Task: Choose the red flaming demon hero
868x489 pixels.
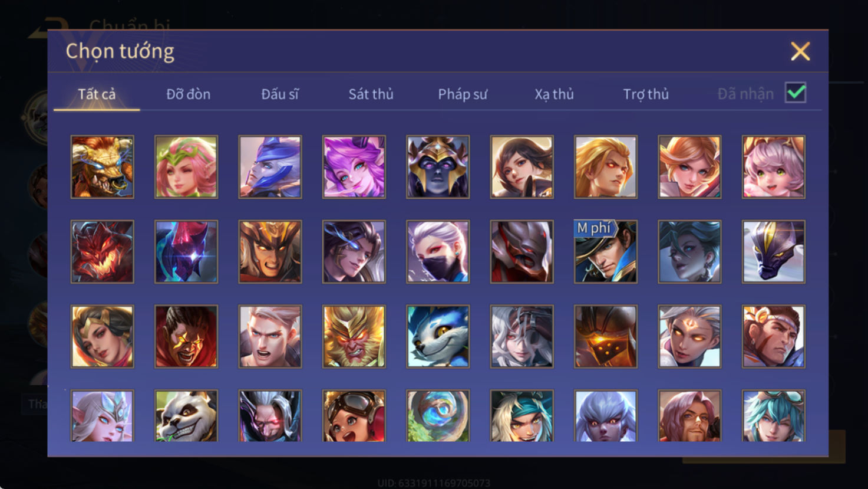Action: pyautogui.click(x=103, y=252)
